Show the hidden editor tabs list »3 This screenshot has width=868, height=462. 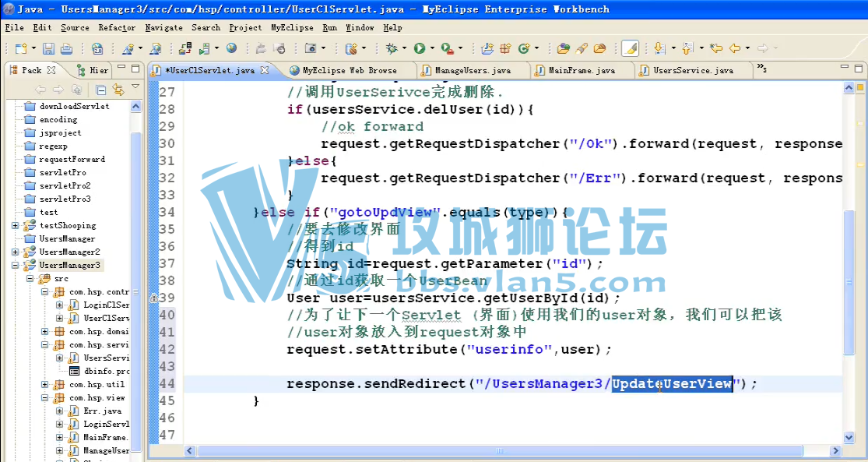pyautogui.click(x=761, y=69)
